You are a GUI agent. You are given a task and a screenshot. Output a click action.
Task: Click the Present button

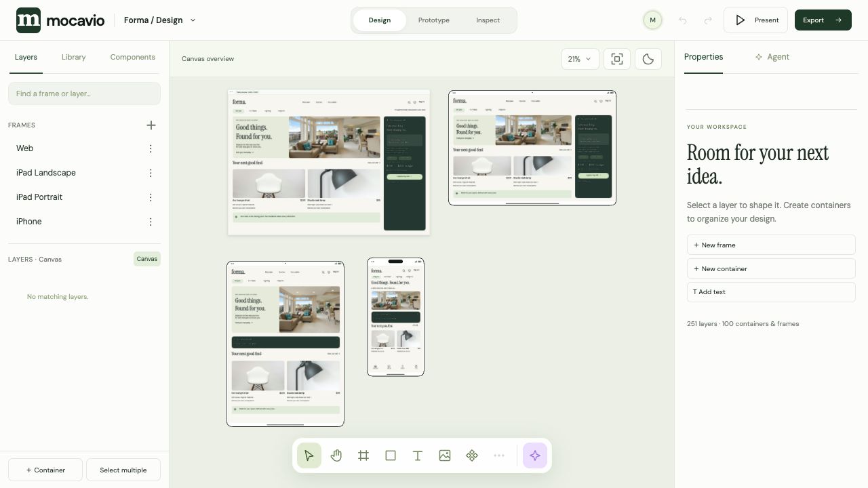tap(756, 20)
